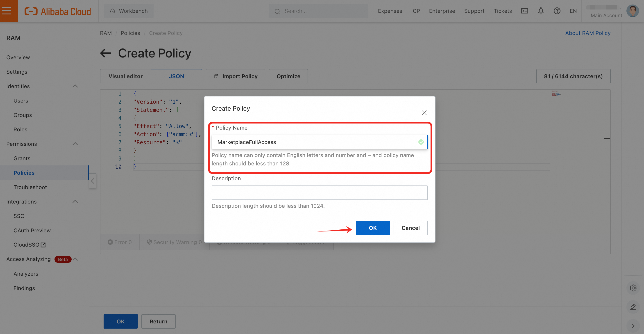Open the hamburger navigation menu
Screen dimensions: 644x334
[7, 11]
